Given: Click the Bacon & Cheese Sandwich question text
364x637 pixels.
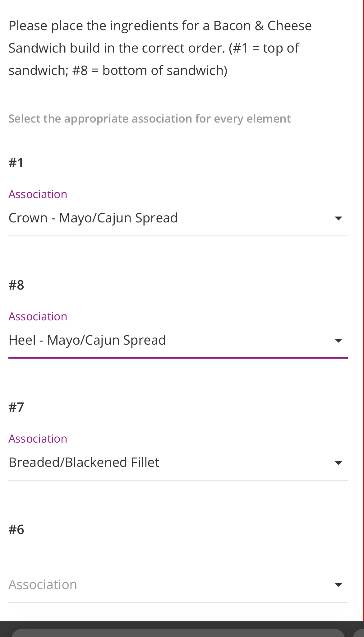Looking at the screenshot, I should [160, 48].
